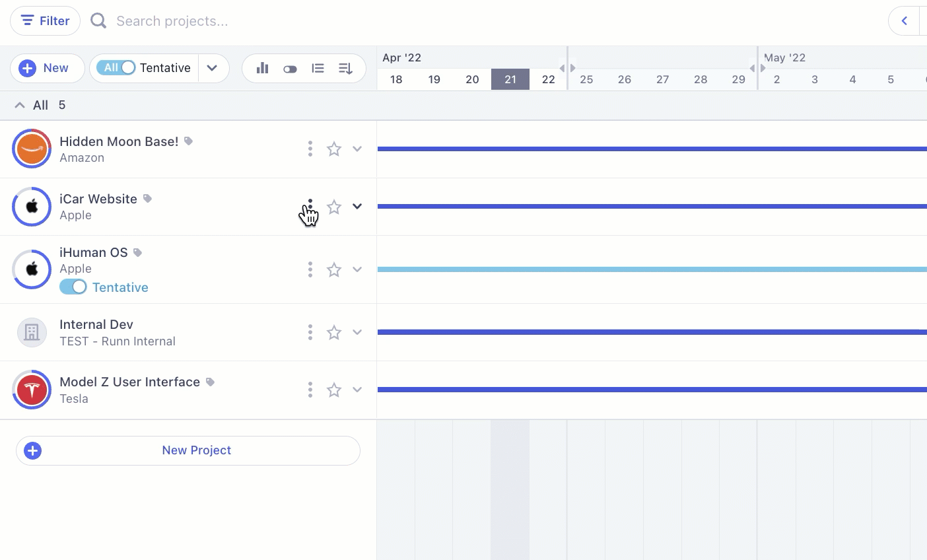Open dropdown arrow next to Tentative filter

(212, 68)
